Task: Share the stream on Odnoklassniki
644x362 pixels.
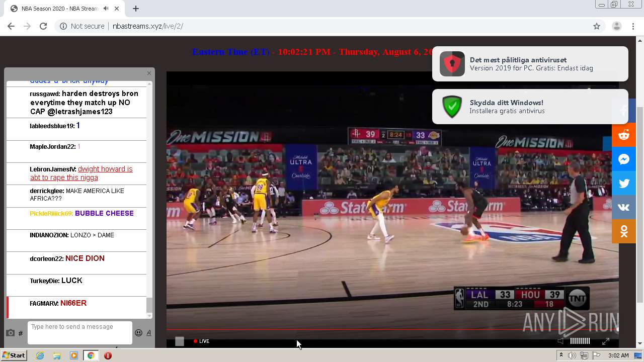Action: click(x=624, y=231)
